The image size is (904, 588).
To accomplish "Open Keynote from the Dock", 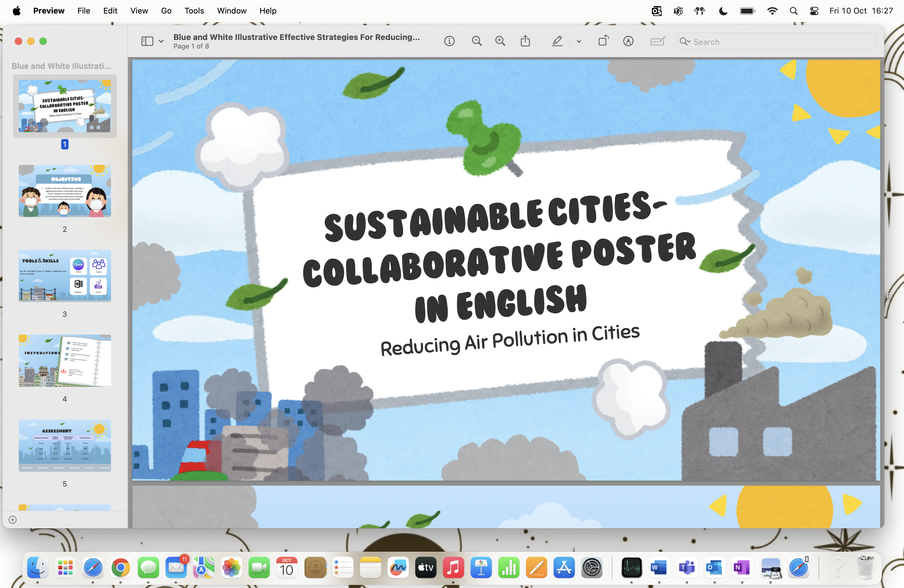I will point(481,568).
